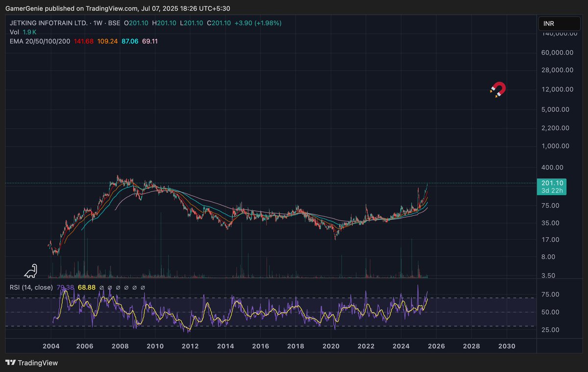Click the JETKING INFOTRAIN LTD. symbol title

pyautogui.click(x=49, y=23)
